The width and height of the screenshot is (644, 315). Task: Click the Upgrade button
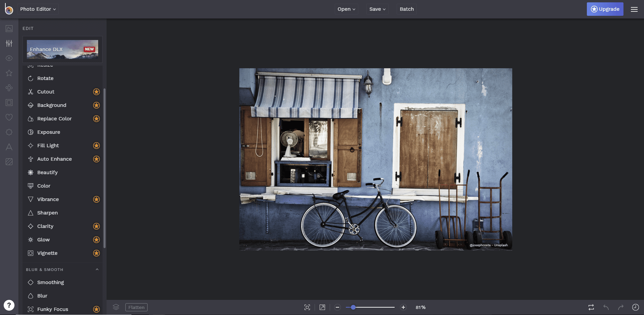coord(605,9)
